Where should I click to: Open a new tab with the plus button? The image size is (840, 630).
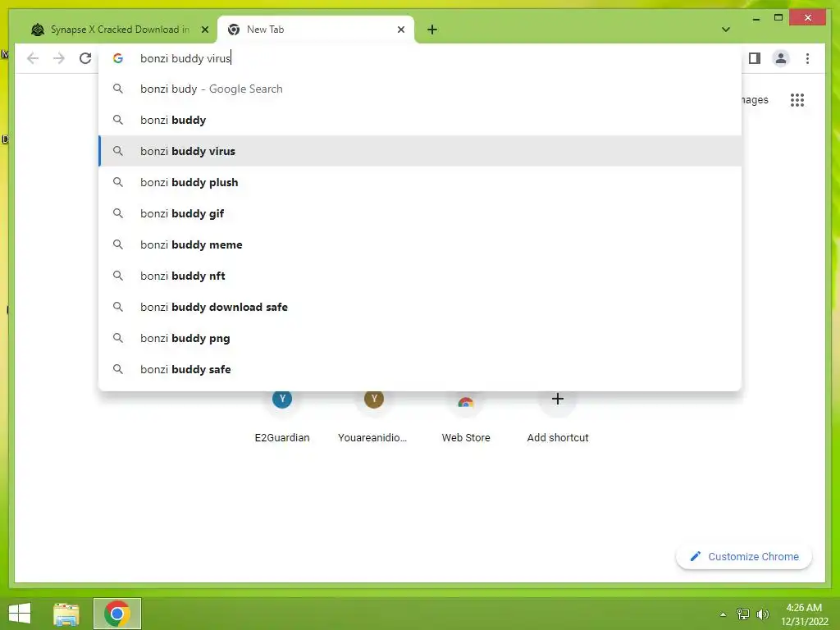pyautogui.click(x=432, y=30)
